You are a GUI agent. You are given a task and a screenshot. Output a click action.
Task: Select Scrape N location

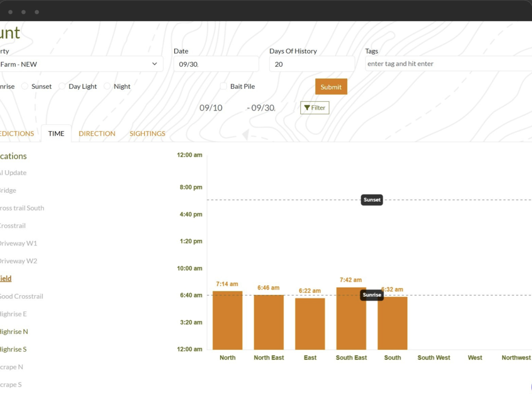click(11, 367)
